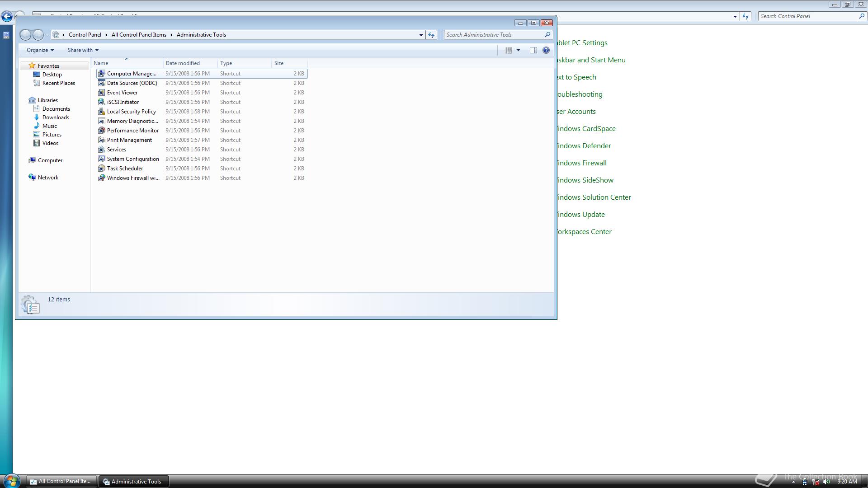This screenshot has width=868, height=488.
Task: Open the address bar history dropdown
Action: pyautogui.click(x=421, y=35)
